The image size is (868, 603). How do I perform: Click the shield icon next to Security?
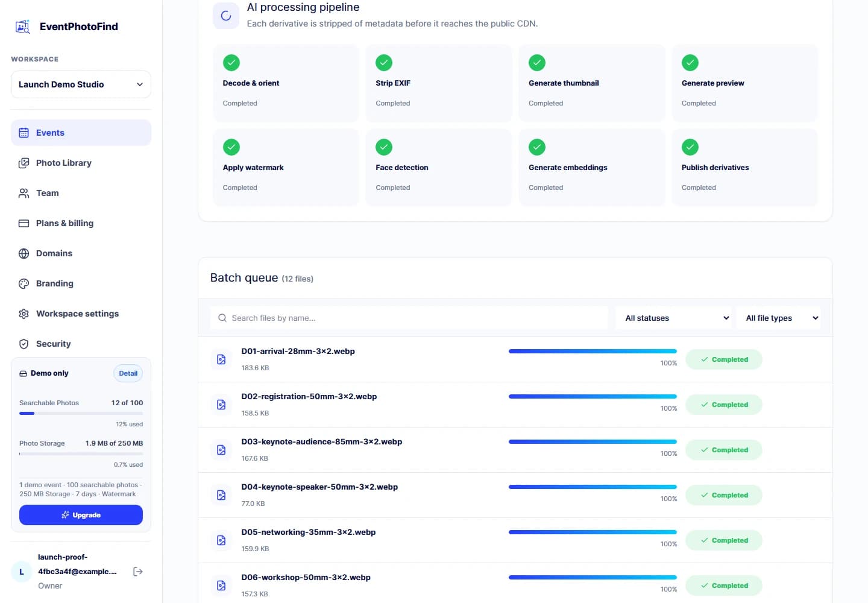click(24, 344)
